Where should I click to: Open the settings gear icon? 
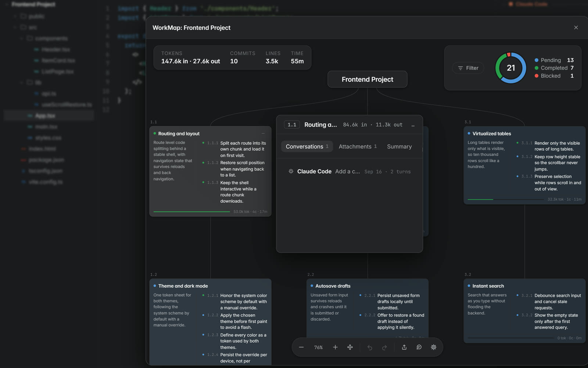pos(434,347)
